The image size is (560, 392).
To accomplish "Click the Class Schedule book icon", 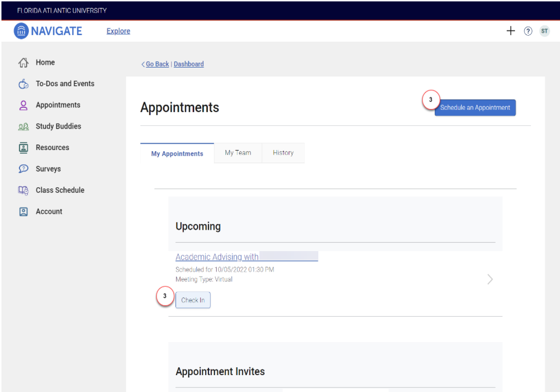I will click(x=23, y=190).
